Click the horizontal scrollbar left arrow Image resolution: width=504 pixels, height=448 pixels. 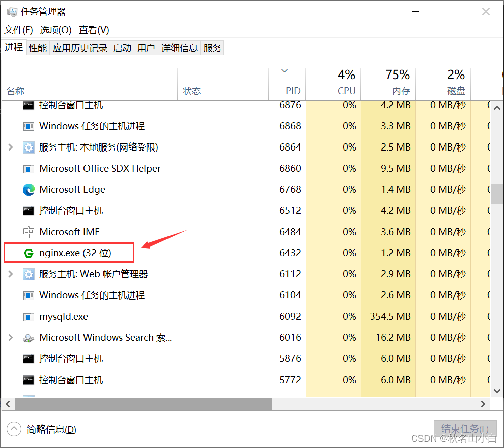coord(8,404)
